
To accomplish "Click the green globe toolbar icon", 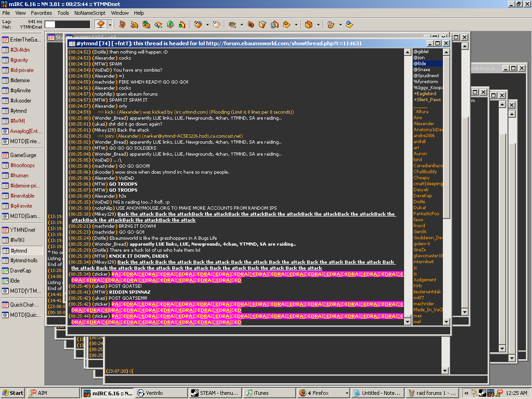I will click(x=170, y=24).
